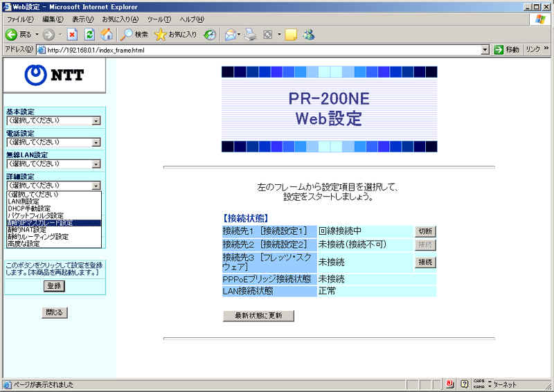The image size is (554, 392).
Task: Click the help question mark icon in status bar
Action: 465,384
